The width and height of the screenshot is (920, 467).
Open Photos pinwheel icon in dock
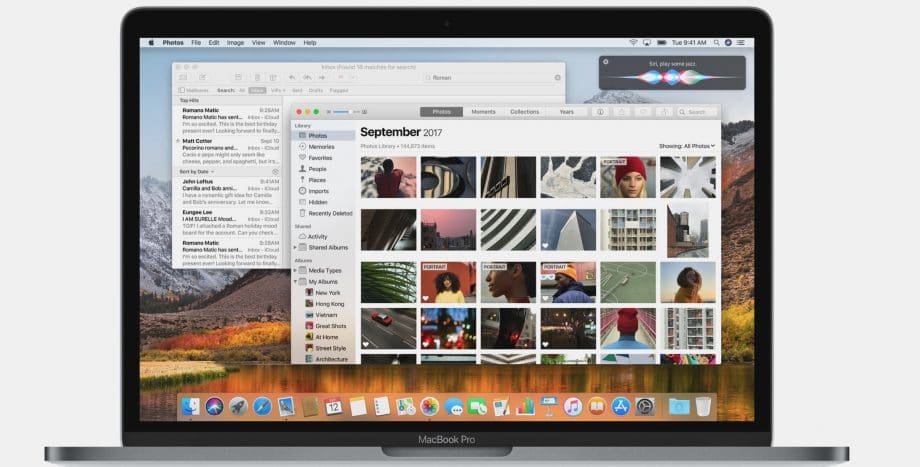pyautogui.click(x=429, y=406)
